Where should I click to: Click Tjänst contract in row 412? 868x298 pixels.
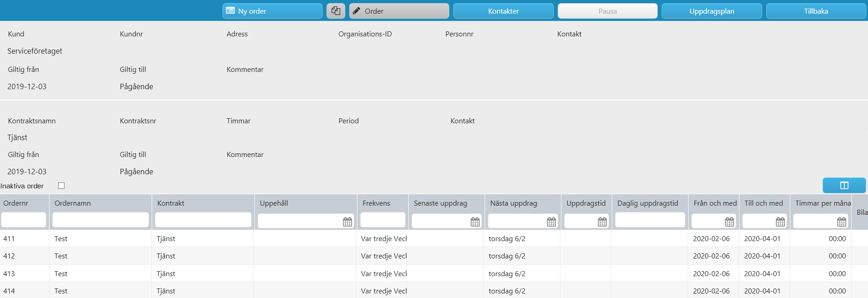coord(166,256)
